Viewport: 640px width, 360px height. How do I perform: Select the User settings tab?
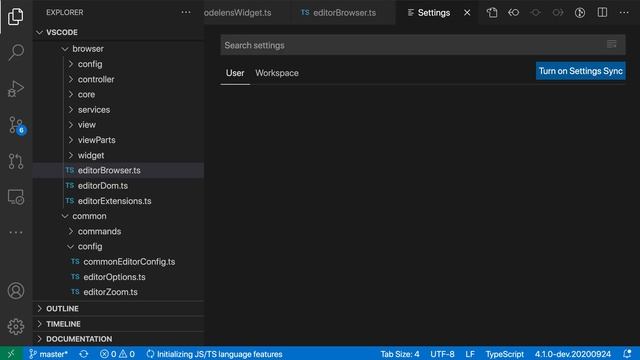235,73
